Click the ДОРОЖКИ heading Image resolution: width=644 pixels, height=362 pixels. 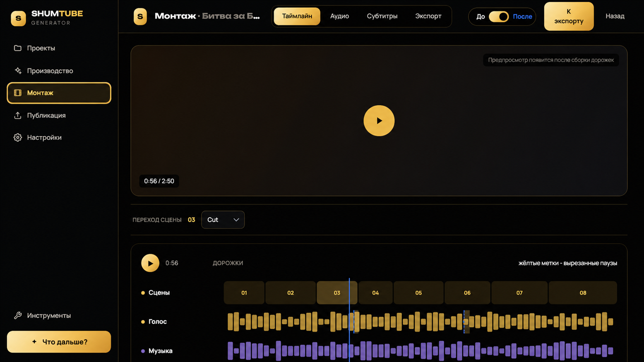pos(228,263)
